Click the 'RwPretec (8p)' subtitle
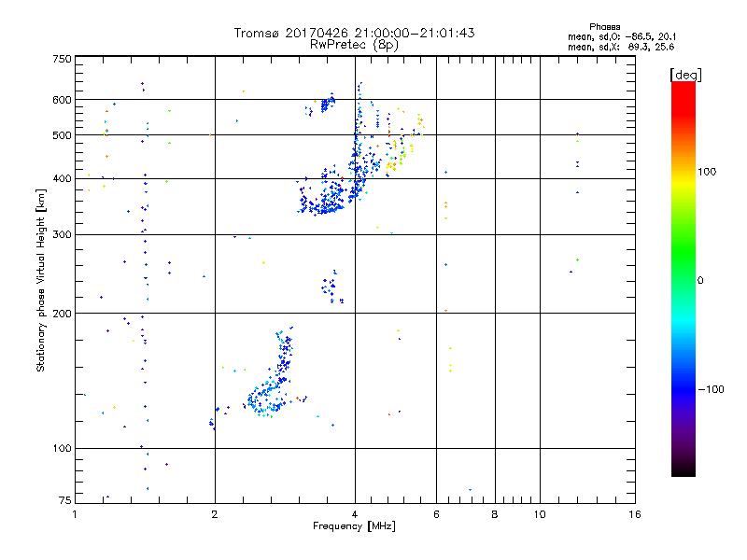This screenshot has width=747, height=560. pos(354,45)
